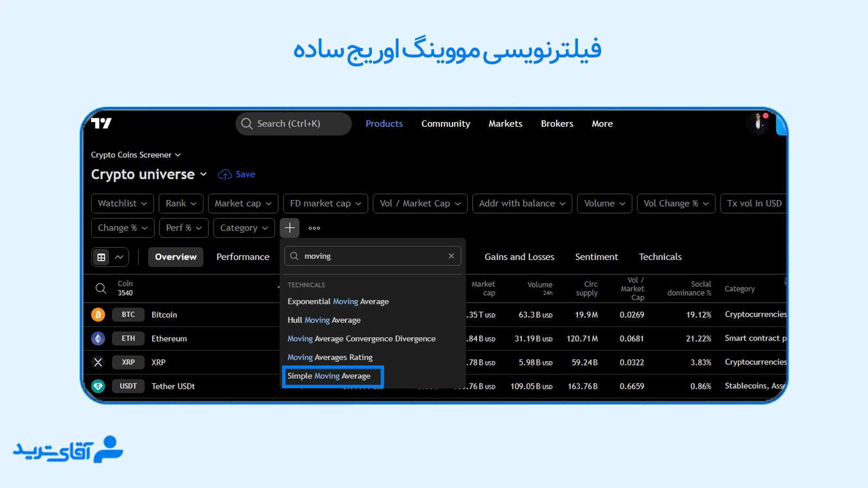
Task: Open the profile avatar menu
Action: 757,124
